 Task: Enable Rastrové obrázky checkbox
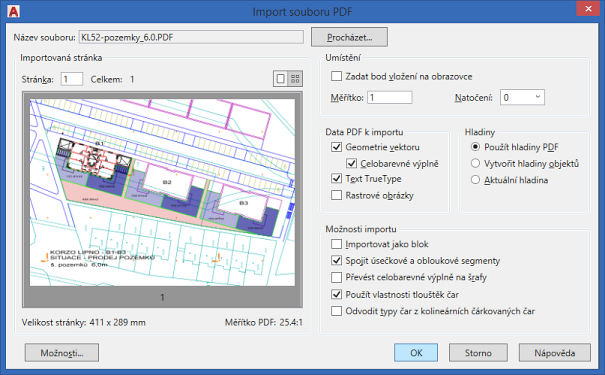(336, 195)
